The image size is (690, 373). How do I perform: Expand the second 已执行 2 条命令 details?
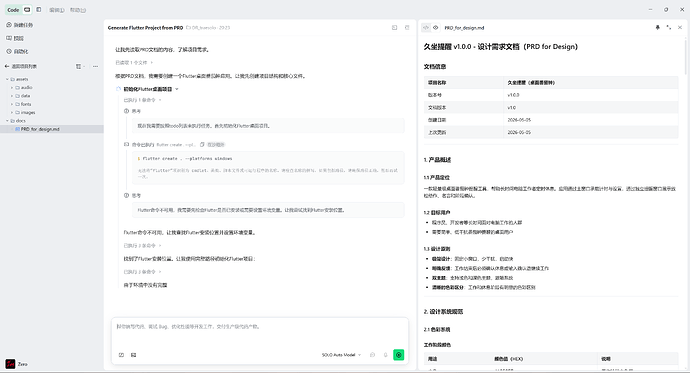coord(142,272)
